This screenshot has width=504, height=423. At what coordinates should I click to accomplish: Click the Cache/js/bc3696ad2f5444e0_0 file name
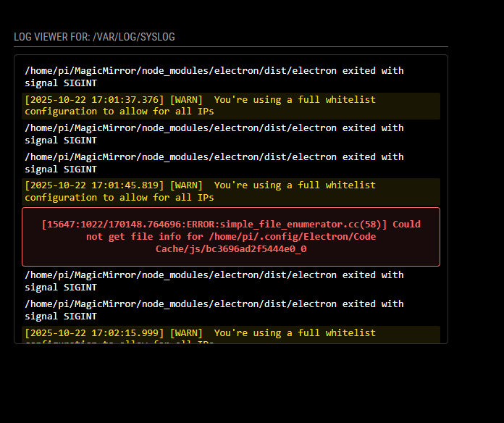click(230, 248)
